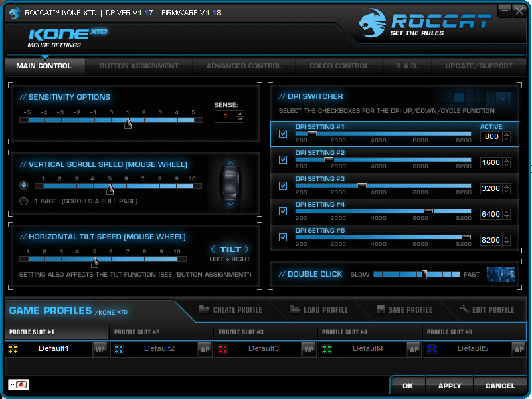Screen dimensions: 532x399
Task: Click the yellow Default1 profile color icon
Action: (x=13, y=349)
